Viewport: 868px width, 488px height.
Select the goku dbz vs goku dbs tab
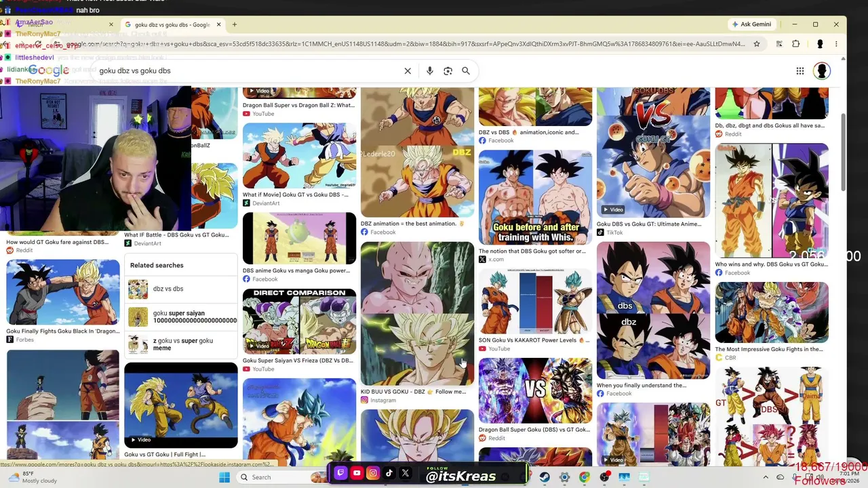(x=172, y=24)
